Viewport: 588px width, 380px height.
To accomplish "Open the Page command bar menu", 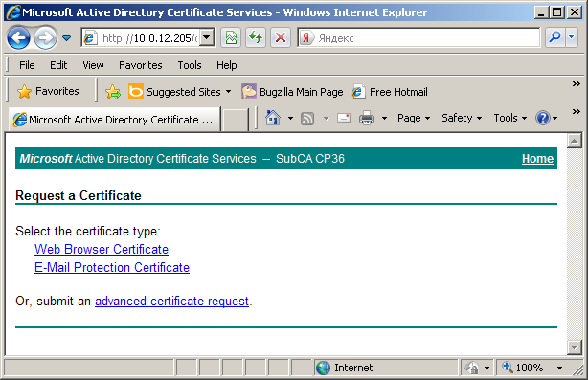I will (x=414, y=118).
